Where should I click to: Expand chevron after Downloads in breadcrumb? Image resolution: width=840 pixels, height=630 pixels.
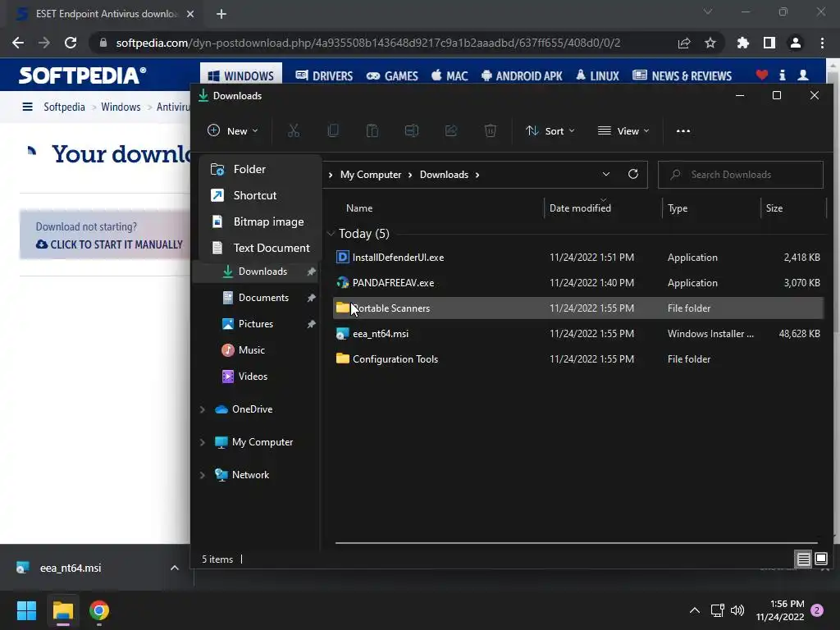477,175
